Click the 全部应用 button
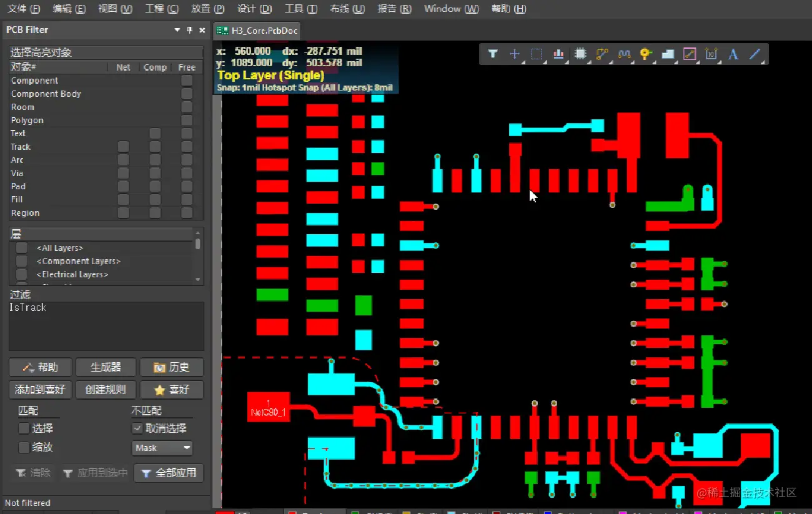The image size is (812, 514). [x=169, y=473]
